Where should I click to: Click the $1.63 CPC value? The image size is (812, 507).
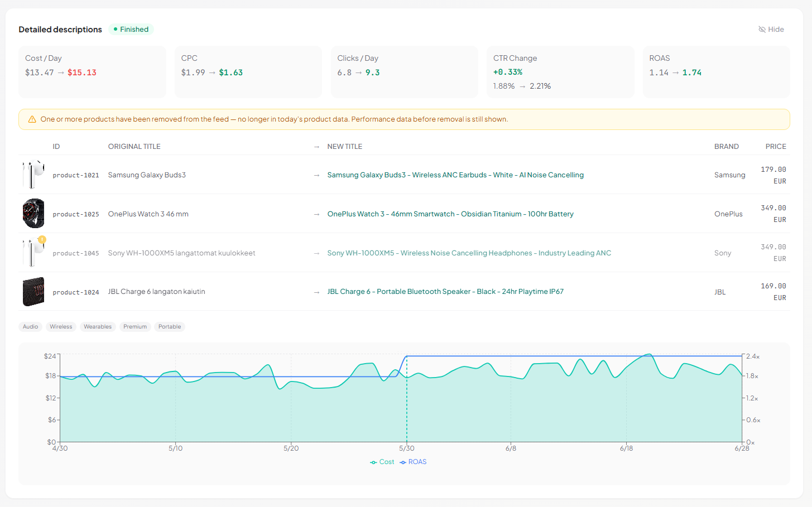(231, 73)
